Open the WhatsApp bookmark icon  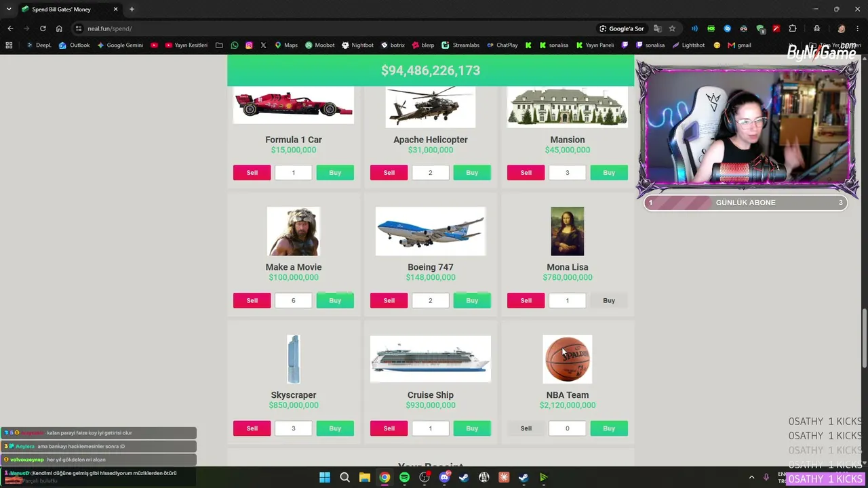[x=235, y=45]
